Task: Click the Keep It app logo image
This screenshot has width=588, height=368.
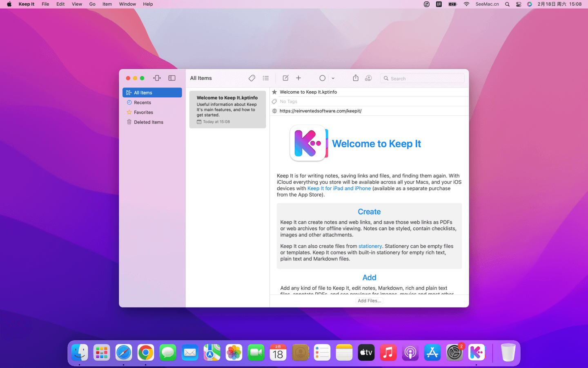Action: (309, 143)
